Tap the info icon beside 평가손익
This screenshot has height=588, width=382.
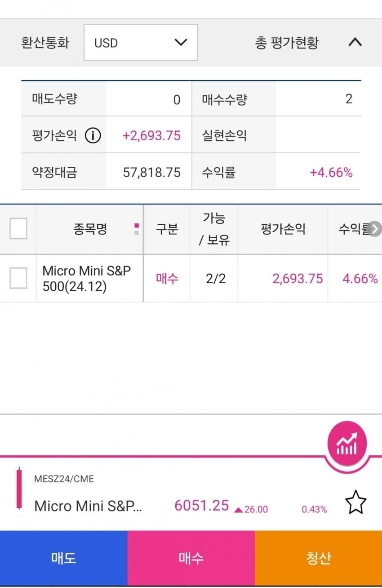(93, 135)
